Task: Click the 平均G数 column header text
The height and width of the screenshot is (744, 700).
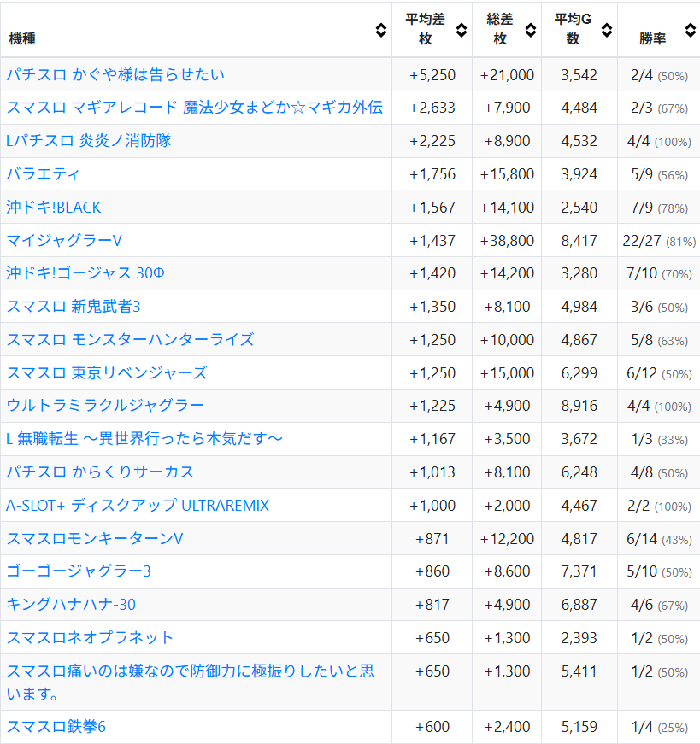Action: (573, 29)
